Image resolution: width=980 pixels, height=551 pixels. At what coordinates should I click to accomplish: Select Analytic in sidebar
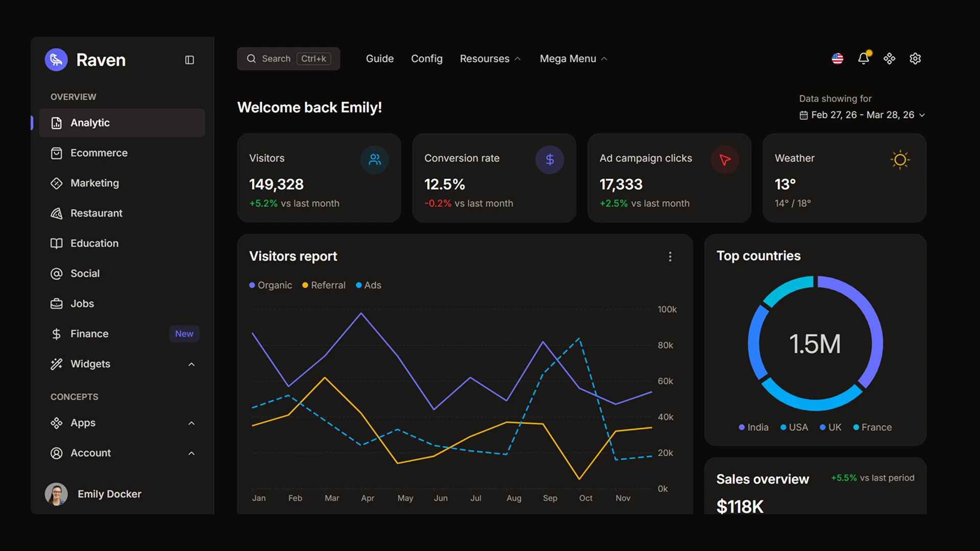pos(122,123)
